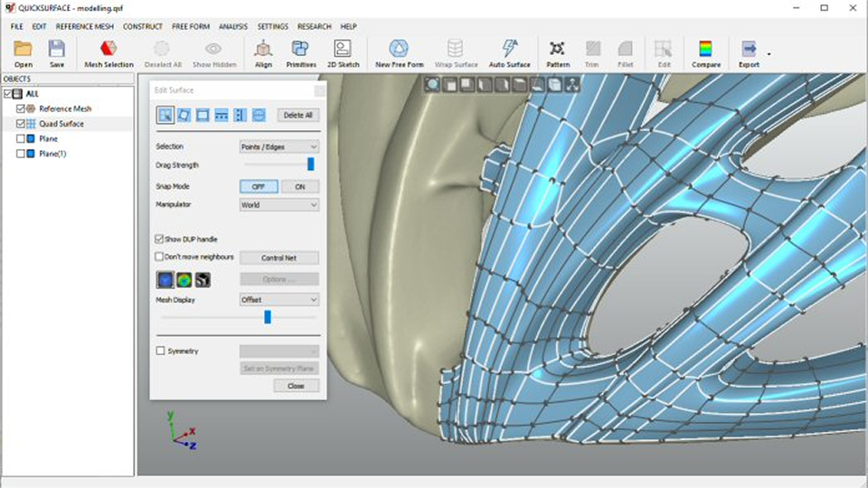Image resolution: width=868 pixels, height=488 pixels.
Task: Open the ANALYSIS menu
Action: (232, 26)
